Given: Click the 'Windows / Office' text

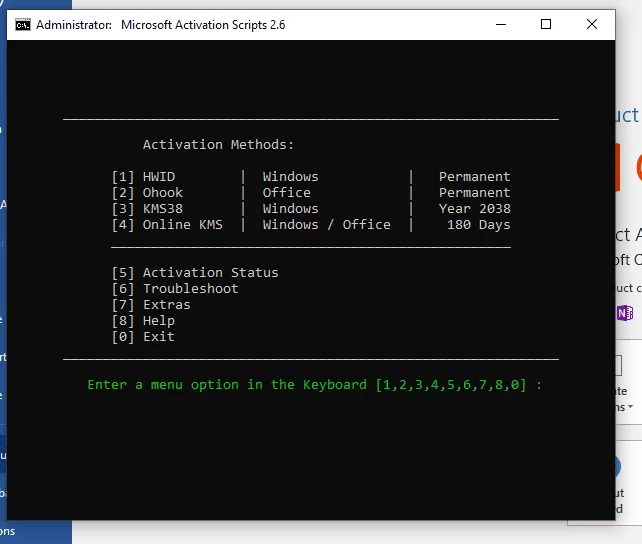Looking at the screenshot, I should click(326, 225).
